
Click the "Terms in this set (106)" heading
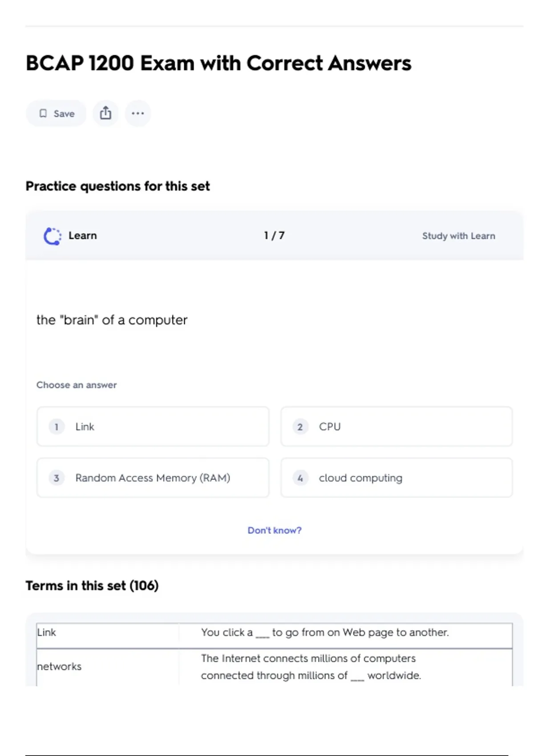click(92, 586)
